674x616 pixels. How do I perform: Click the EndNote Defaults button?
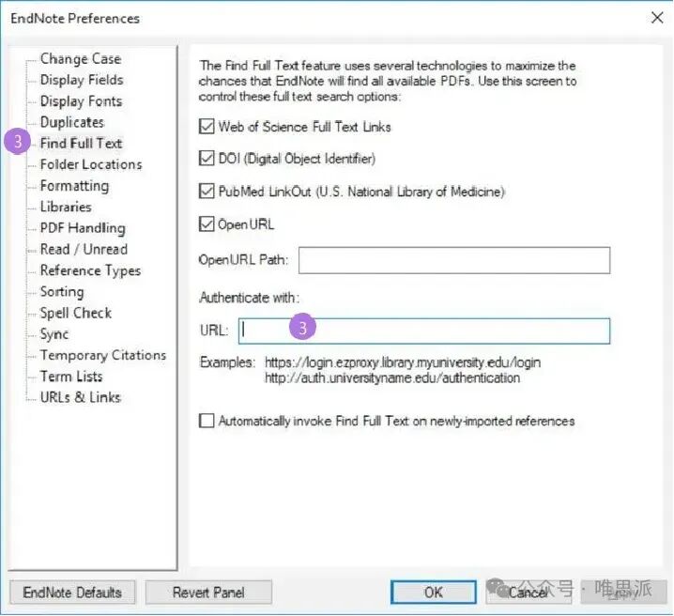(x=72, y=593)
